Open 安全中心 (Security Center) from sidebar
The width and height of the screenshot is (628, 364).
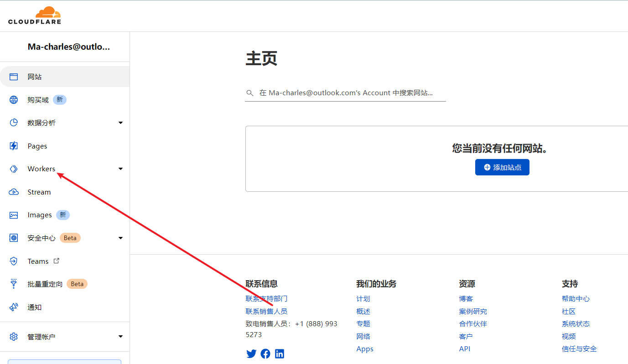point(14,237)
